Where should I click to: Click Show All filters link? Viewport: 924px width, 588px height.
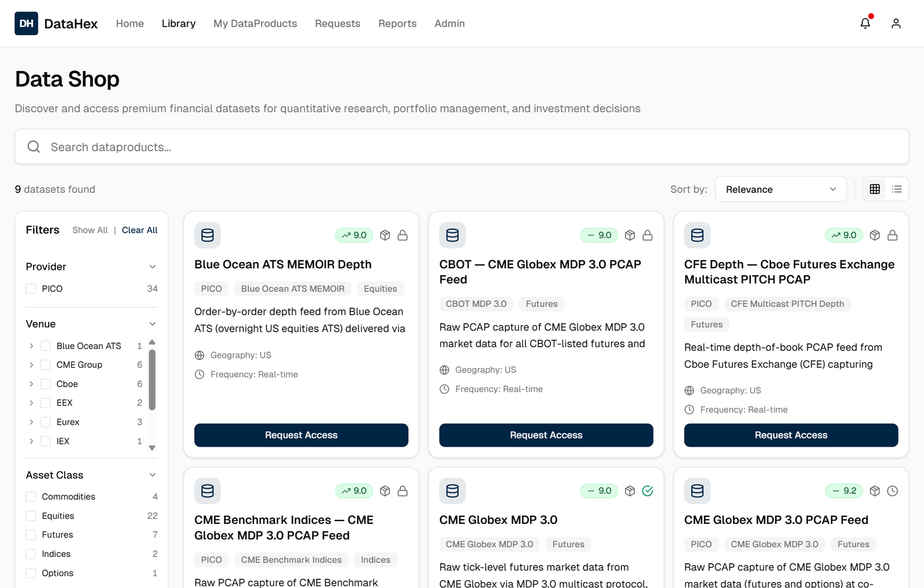pos(90,230)
